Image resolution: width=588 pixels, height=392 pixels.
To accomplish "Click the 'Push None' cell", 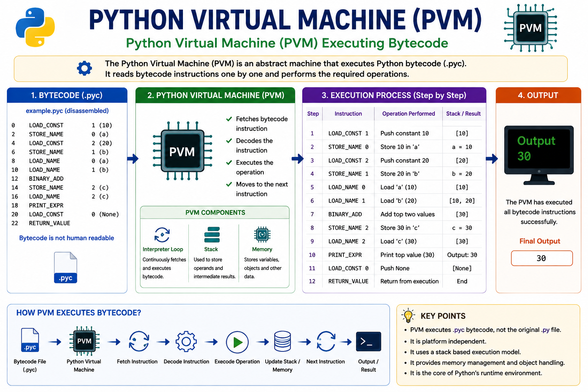I will [395, 268].
